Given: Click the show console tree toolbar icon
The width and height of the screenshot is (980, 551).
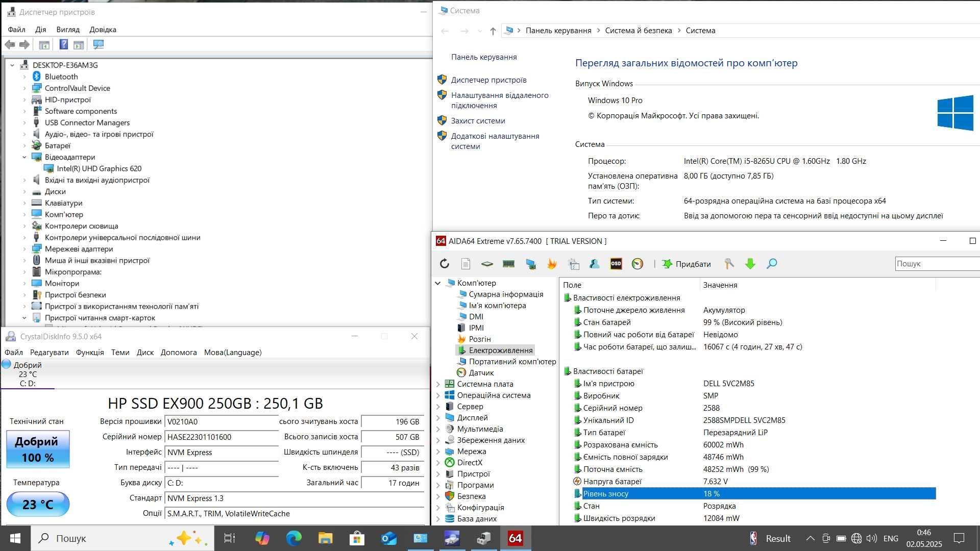Looking at the screenshot, I should 44,45.
